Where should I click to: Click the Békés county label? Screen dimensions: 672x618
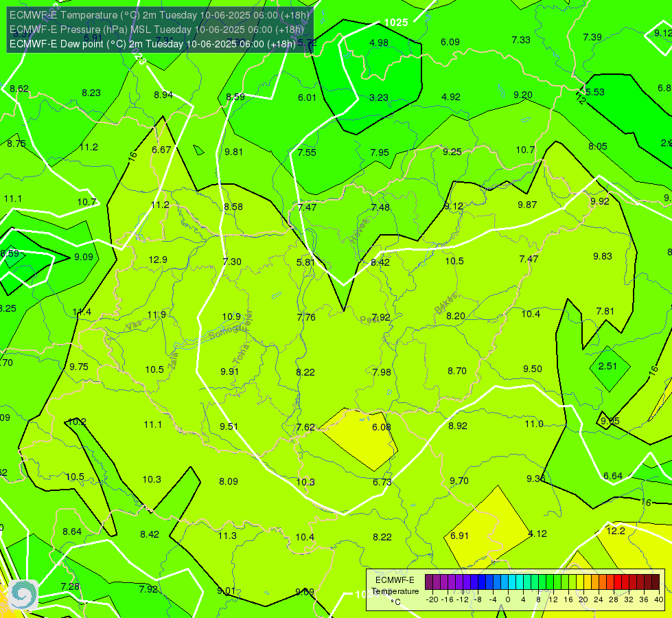pos(446,304)
